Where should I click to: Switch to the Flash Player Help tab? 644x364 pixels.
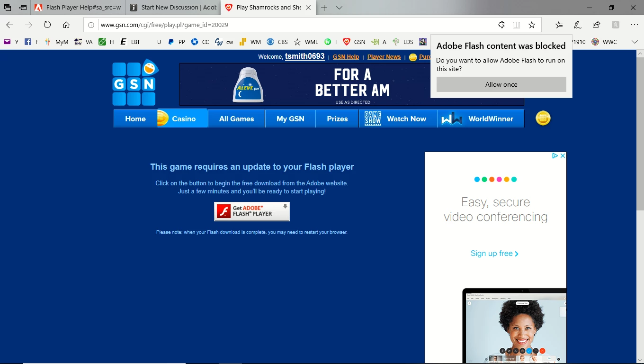78,8
